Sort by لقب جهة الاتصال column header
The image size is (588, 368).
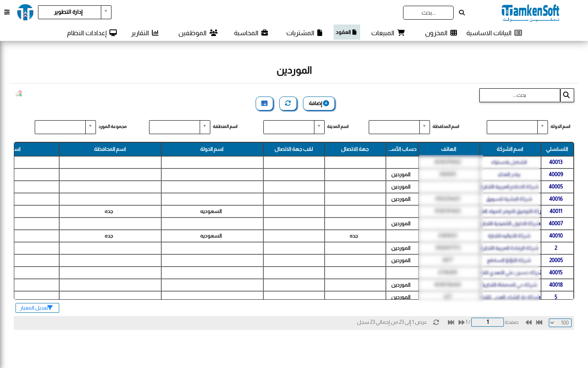click(x=294, y=149)
